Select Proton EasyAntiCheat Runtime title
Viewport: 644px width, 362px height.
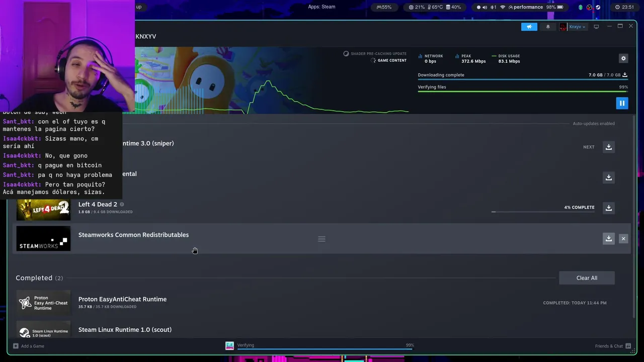click(x=122, y=299)
